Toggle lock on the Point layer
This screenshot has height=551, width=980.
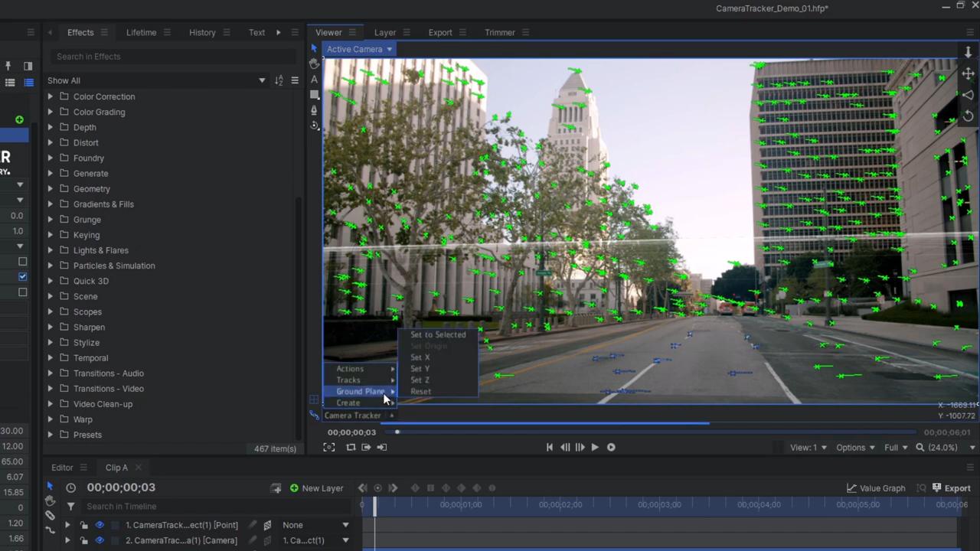point(83,525)
